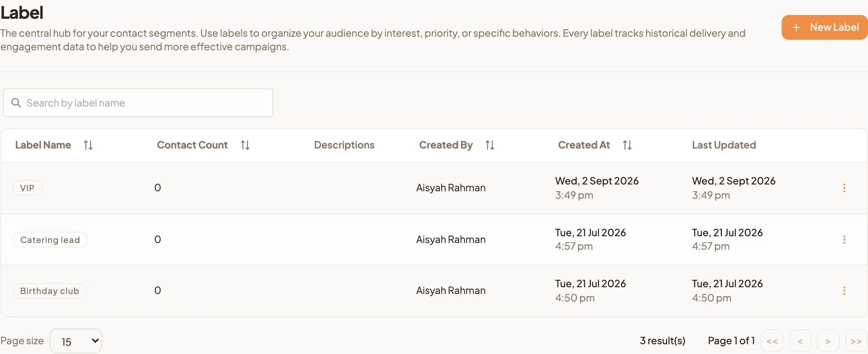Select the Birthday club label chip
Screen dimensions: 868x354
50,291
